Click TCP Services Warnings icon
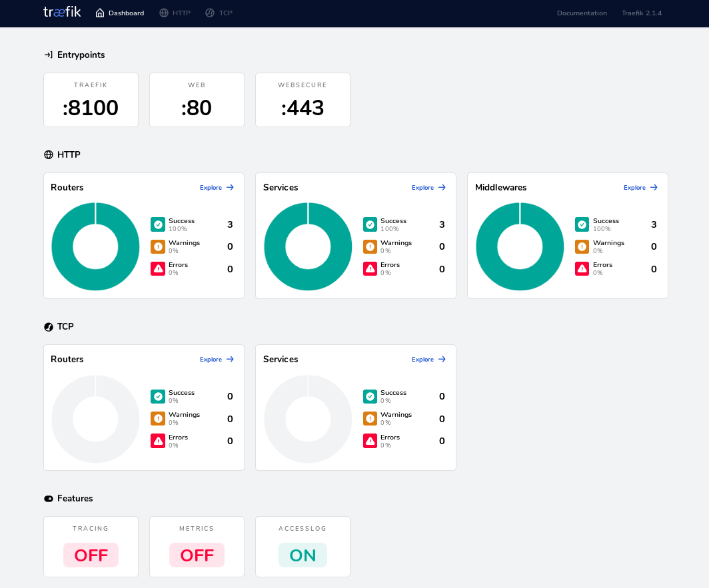709x588 pixels. click(x=370, y=418)
